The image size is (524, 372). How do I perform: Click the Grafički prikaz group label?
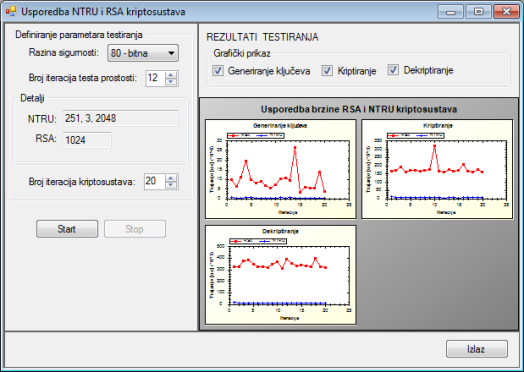click(x=242, y=53)
